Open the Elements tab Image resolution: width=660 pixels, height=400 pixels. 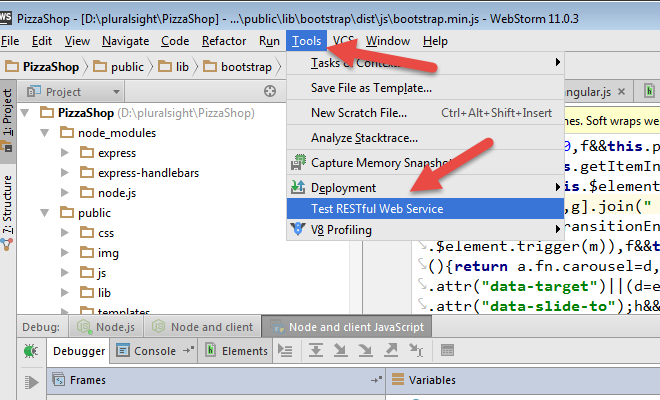(x=237, y=351)
